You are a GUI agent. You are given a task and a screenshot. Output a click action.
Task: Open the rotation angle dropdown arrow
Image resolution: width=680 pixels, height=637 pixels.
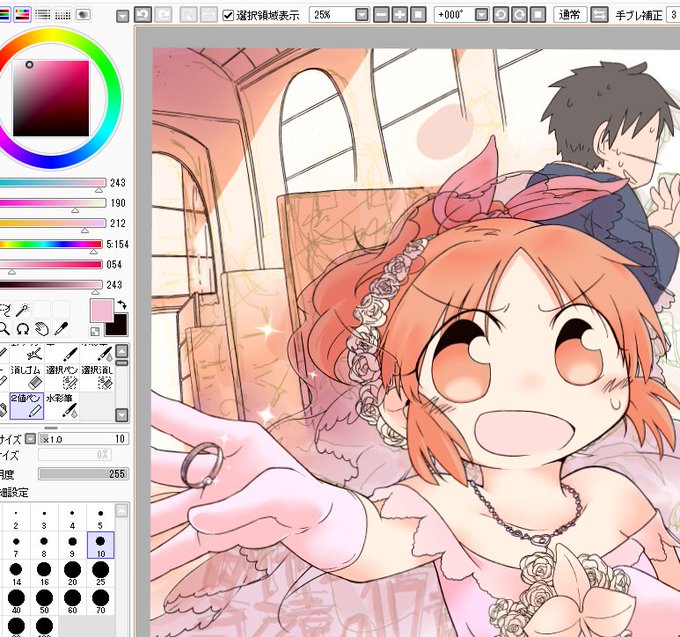click(x=481, y=15)
